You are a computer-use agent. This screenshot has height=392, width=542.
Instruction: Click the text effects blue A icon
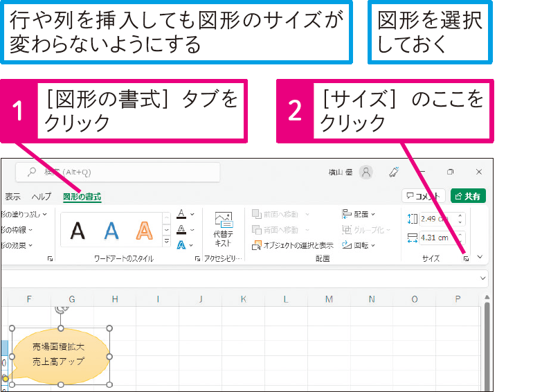181,245
